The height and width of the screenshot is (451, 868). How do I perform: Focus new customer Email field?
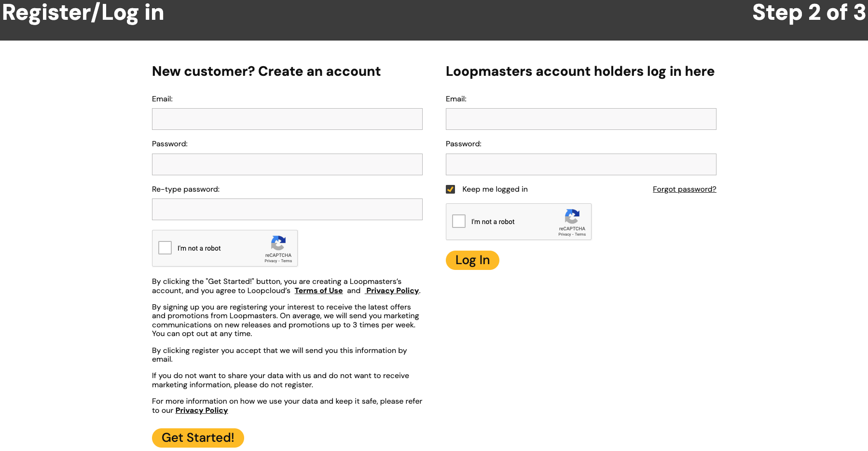(287, 119)
